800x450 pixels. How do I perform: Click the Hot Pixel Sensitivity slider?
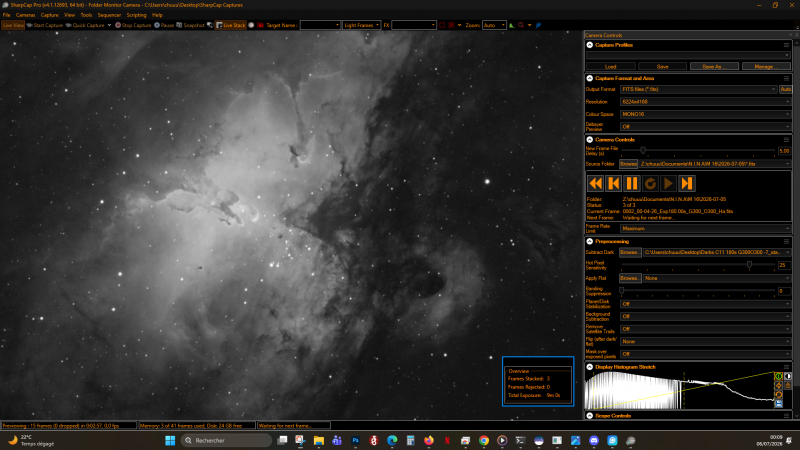pyautogui.click(x=697, y=265)
